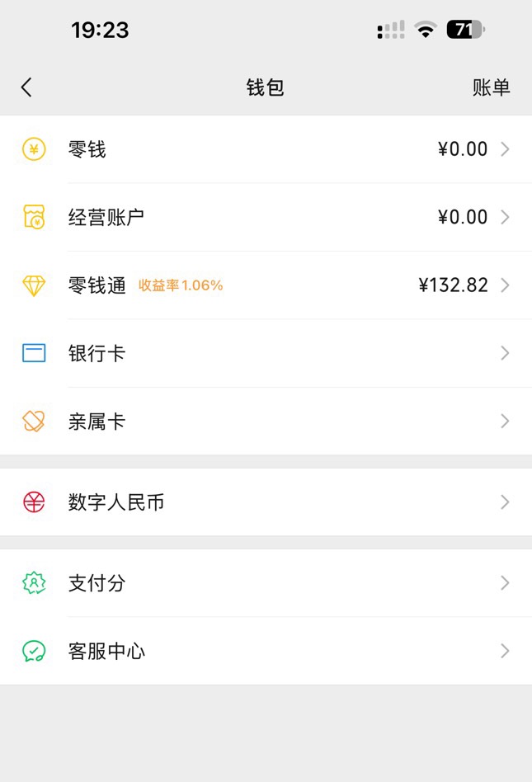This screenshot has width=532, height=782.
Task: Tap the battery indicator in status bar
Action: coord(466,30)
